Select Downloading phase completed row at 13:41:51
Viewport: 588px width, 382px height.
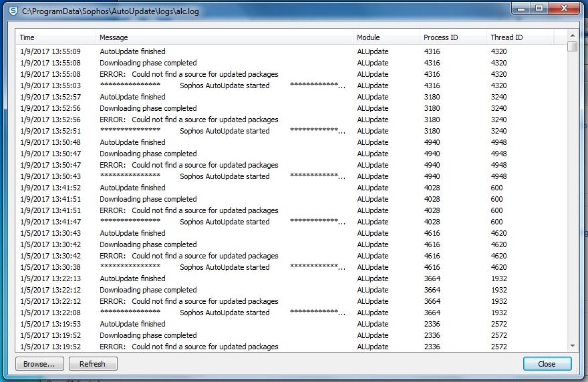[x=291, y=199]
